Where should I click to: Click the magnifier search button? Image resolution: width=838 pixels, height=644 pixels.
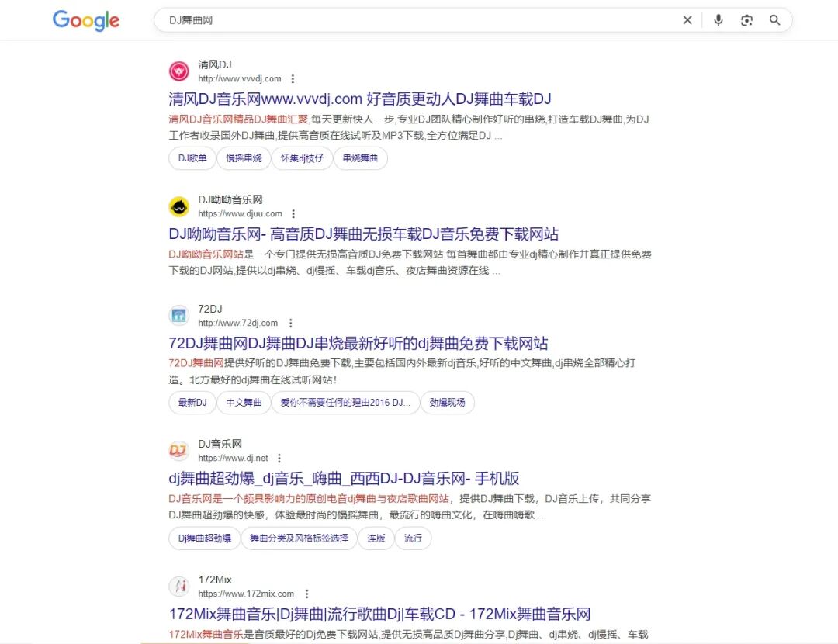(774, 20)
